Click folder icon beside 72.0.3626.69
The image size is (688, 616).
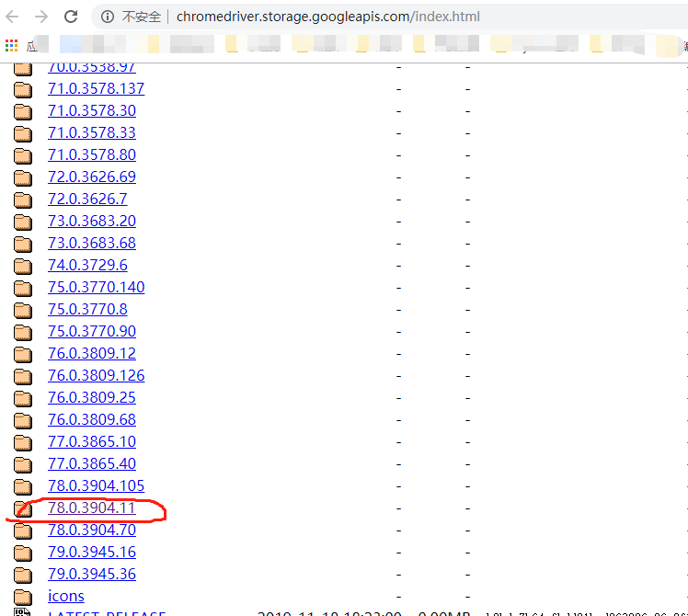click(23, 177)
